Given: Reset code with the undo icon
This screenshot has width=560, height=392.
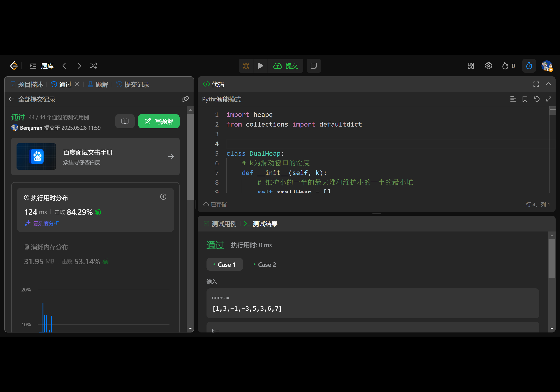Looking at the screenshot, I should click(x=537, y=99).
